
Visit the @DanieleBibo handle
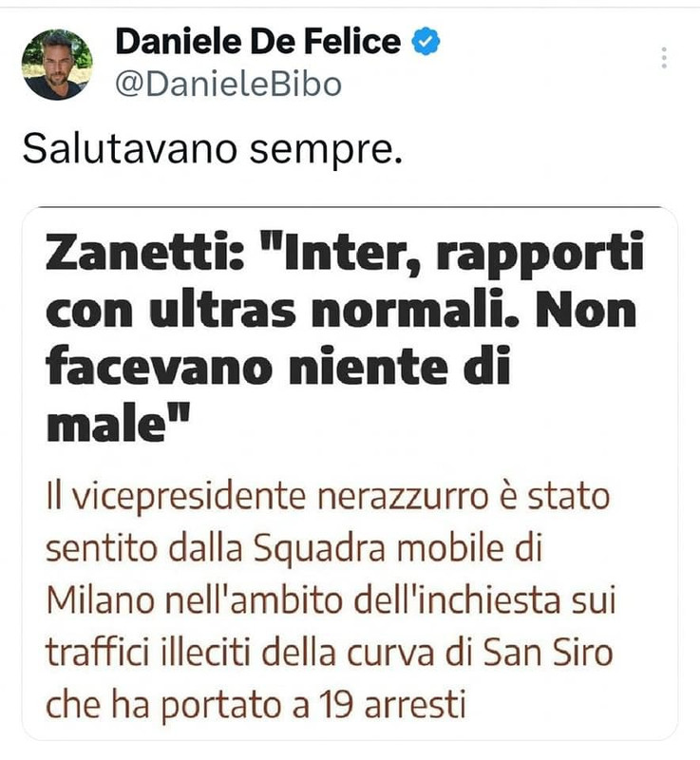[229, 85]
